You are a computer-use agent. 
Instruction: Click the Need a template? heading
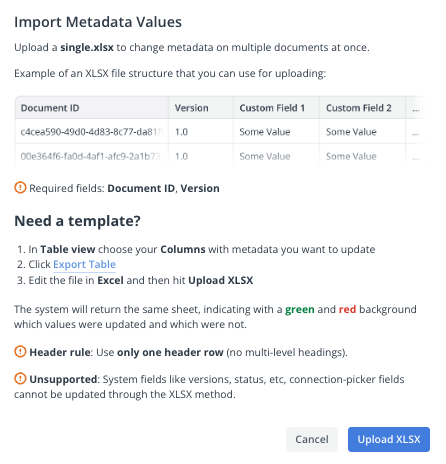[x=77, y=221]
